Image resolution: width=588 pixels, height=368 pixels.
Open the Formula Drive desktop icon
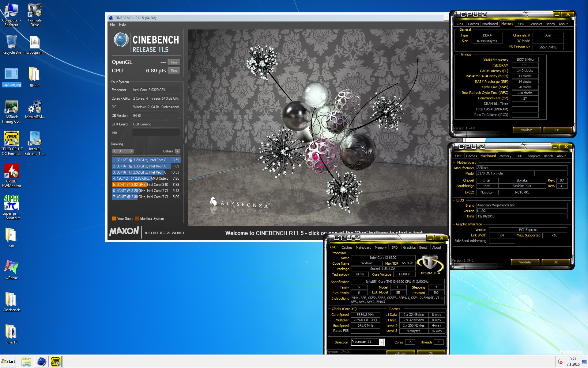tap(35, 15)
